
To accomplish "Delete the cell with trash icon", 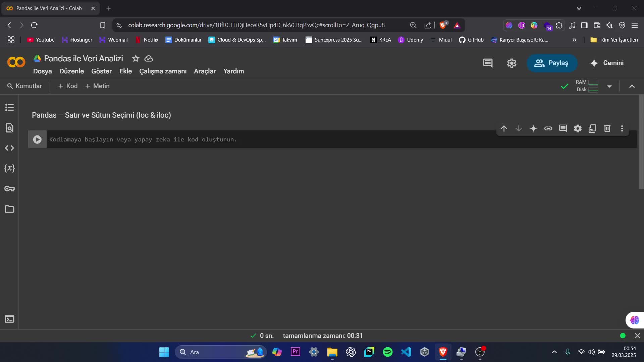I will pyautogui.click(x=607, y=129).
